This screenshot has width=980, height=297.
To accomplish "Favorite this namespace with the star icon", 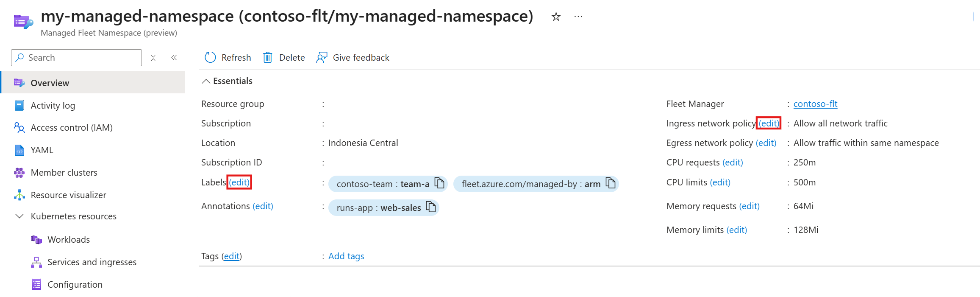I will tap(556, 17).
